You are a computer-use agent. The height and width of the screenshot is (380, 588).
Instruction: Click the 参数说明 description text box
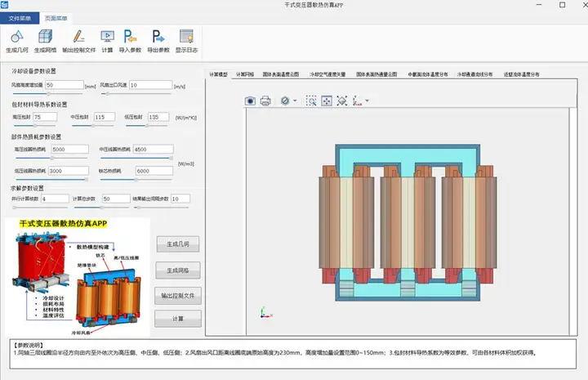292,354
